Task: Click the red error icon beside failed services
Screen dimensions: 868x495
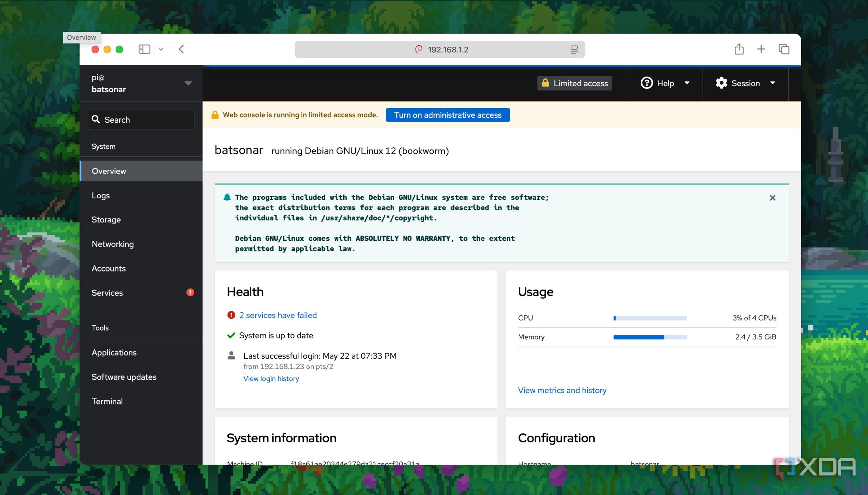Action: coord(231,315)
